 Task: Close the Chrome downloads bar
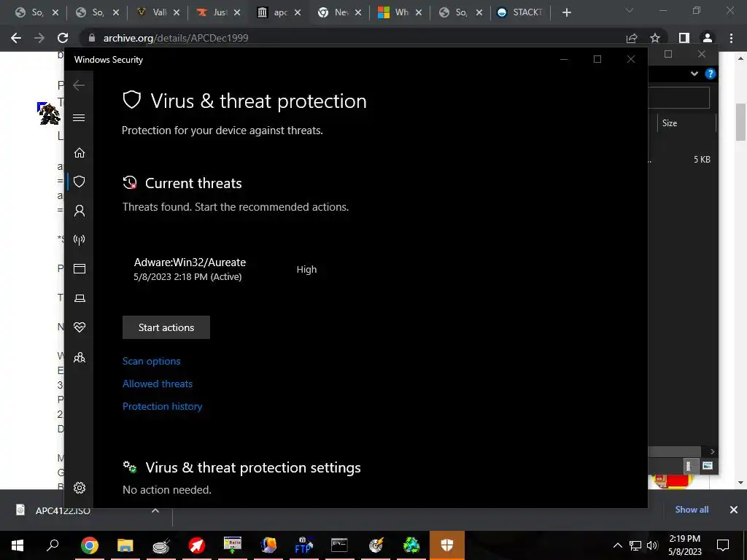[734, 510]
